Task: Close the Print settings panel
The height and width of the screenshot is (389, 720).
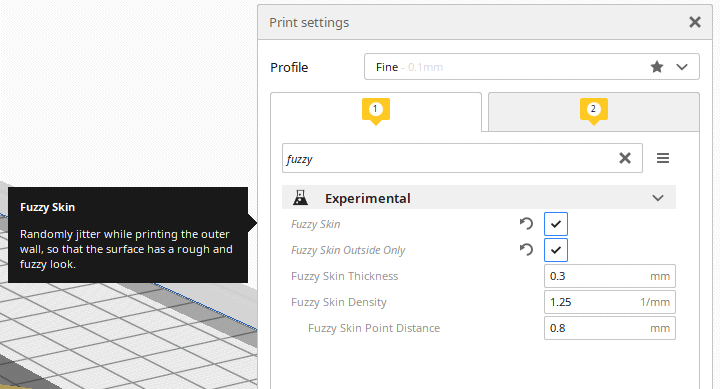Action: coord(695,22)
